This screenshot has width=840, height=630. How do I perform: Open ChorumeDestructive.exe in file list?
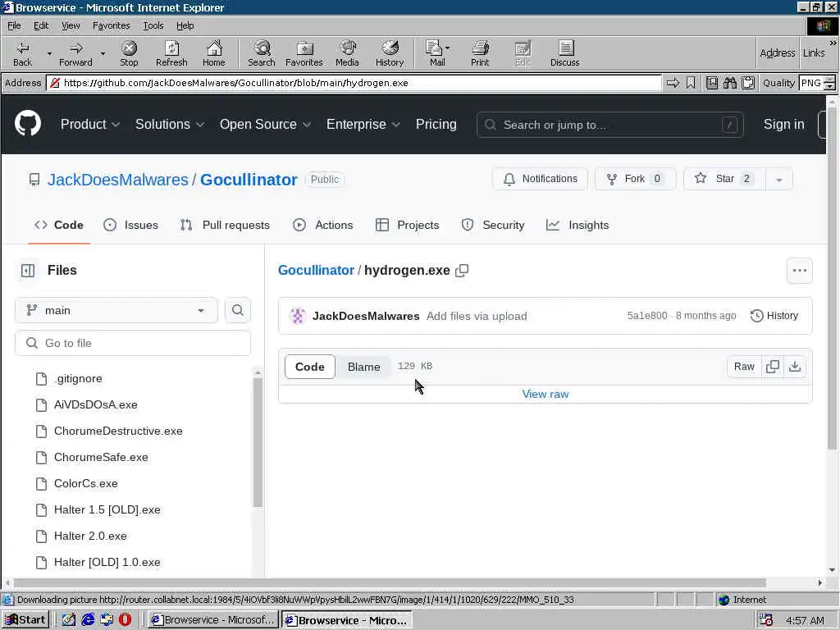(118, 431)
